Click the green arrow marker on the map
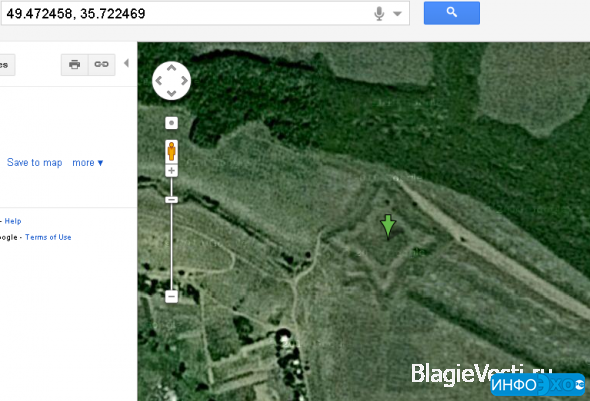Screen dimensions: 590x401 (x=388, y=227)
